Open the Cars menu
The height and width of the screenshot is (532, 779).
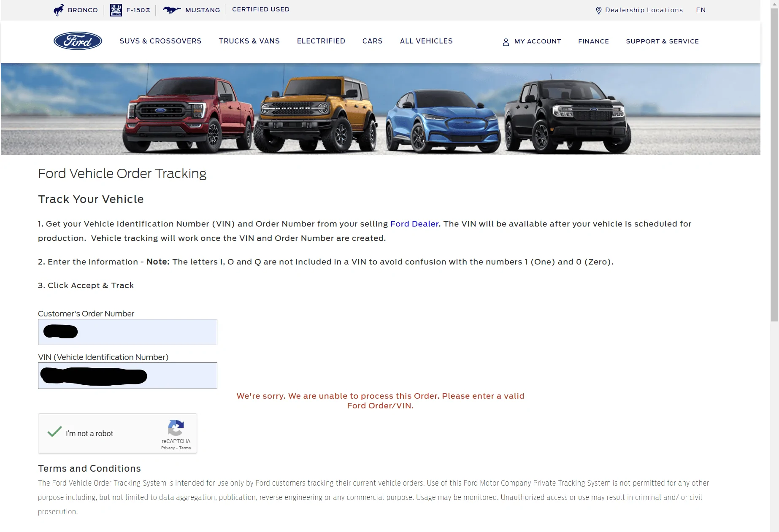372,41
